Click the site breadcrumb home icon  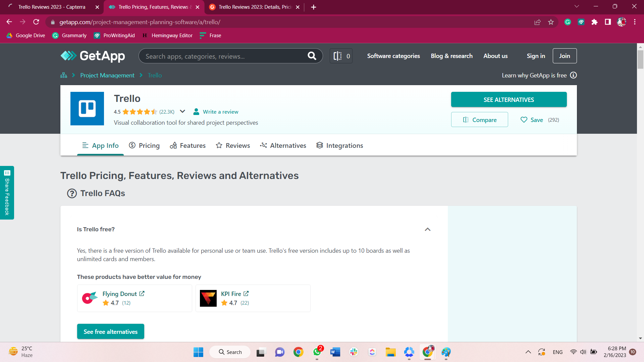64,75
